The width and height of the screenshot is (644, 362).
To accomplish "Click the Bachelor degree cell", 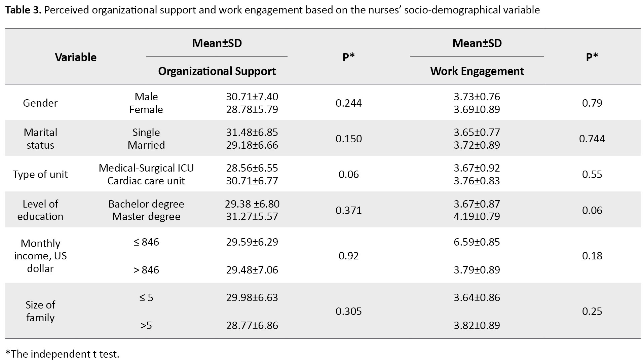I will pos(146,204).
